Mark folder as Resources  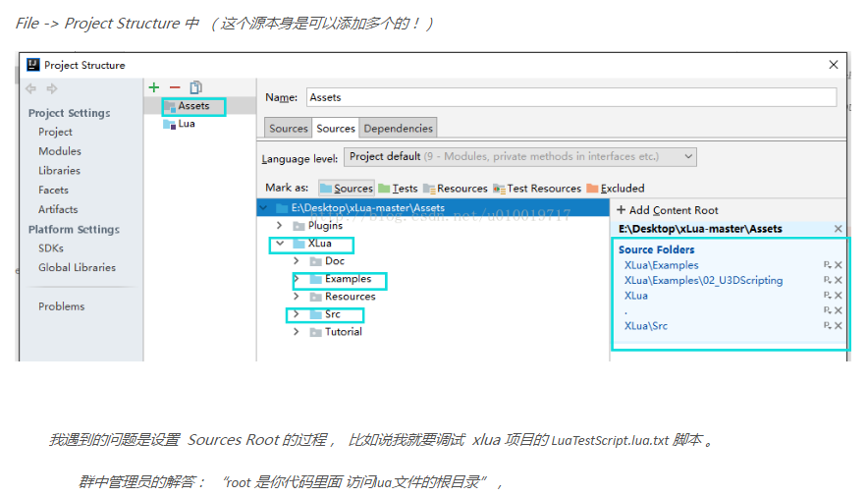[455, 189]
